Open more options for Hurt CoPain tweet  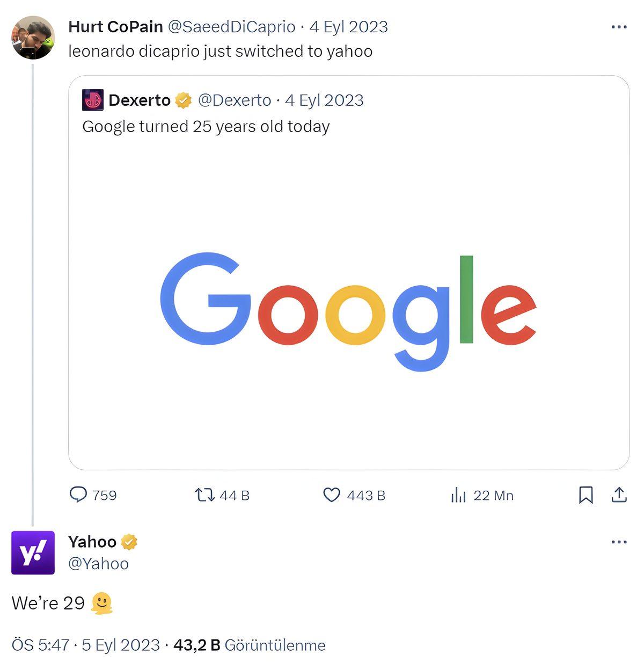pyautogui.click(x=619, y=27)
